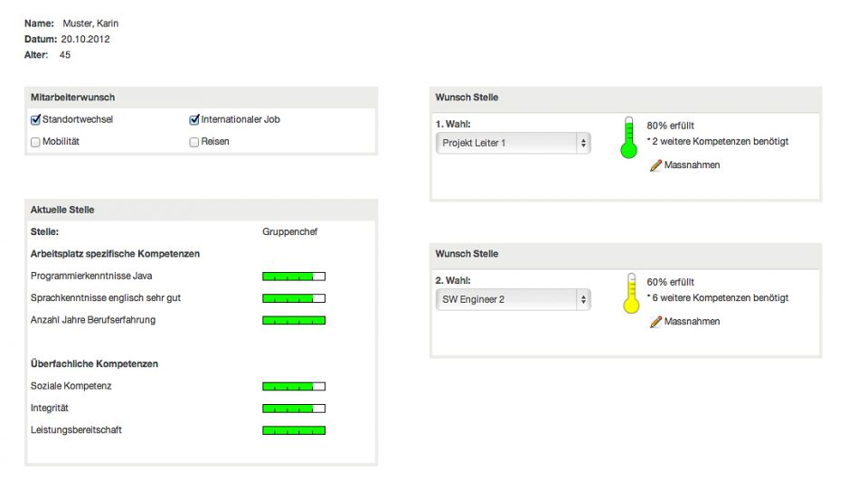
Task: Click the Integrität rating bar
Action: pyautogui.click(x=294, y=409)
